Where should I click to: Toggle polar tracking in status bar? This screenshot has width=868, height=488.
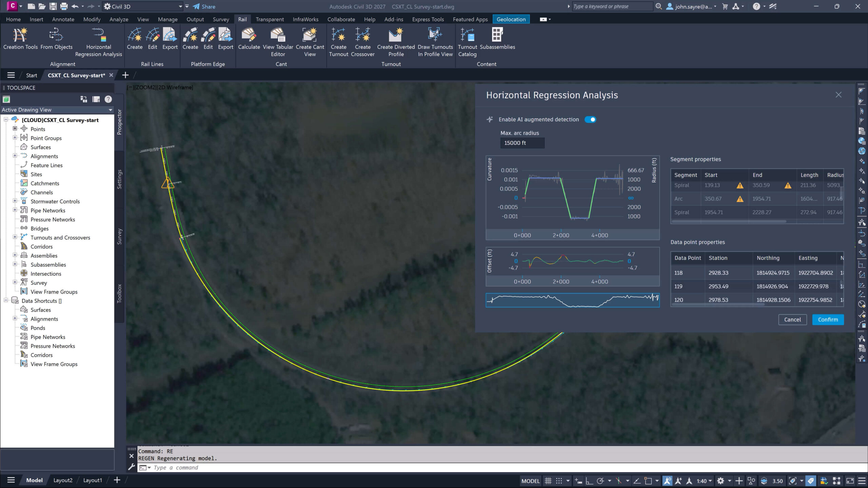tap(600, 481)
